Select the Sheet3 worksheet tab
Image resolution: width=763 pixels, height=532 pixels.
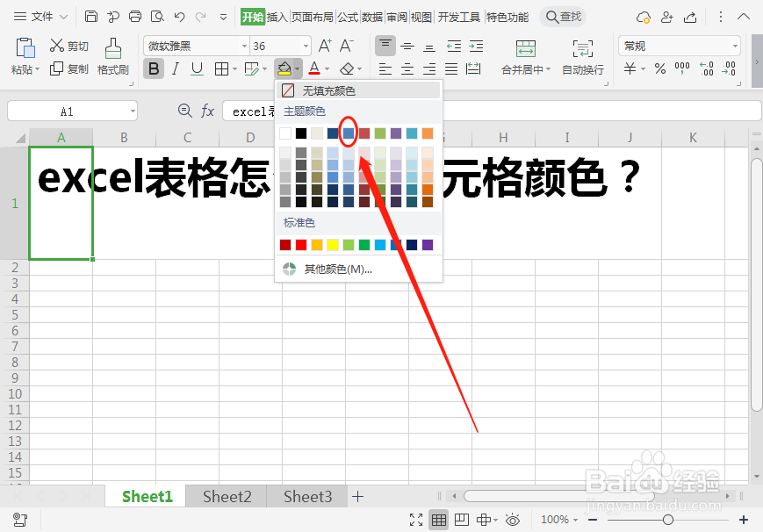point(307,497)
